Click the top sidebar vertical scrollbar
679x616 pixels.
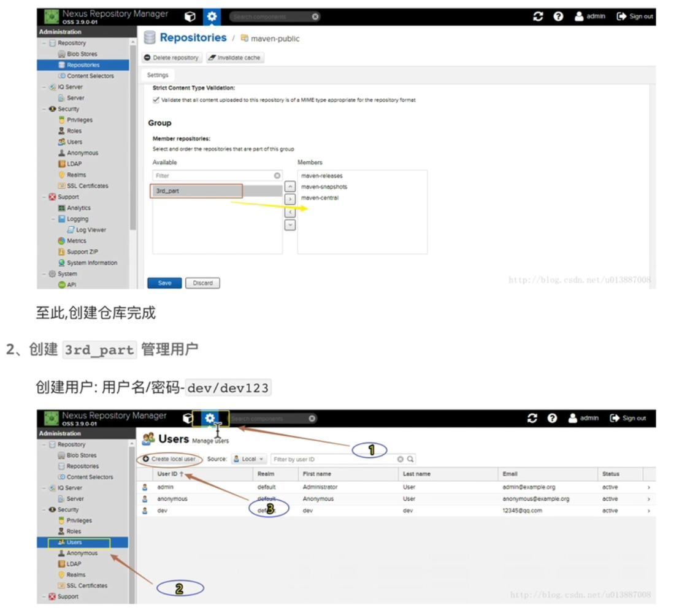pos(132,137)
